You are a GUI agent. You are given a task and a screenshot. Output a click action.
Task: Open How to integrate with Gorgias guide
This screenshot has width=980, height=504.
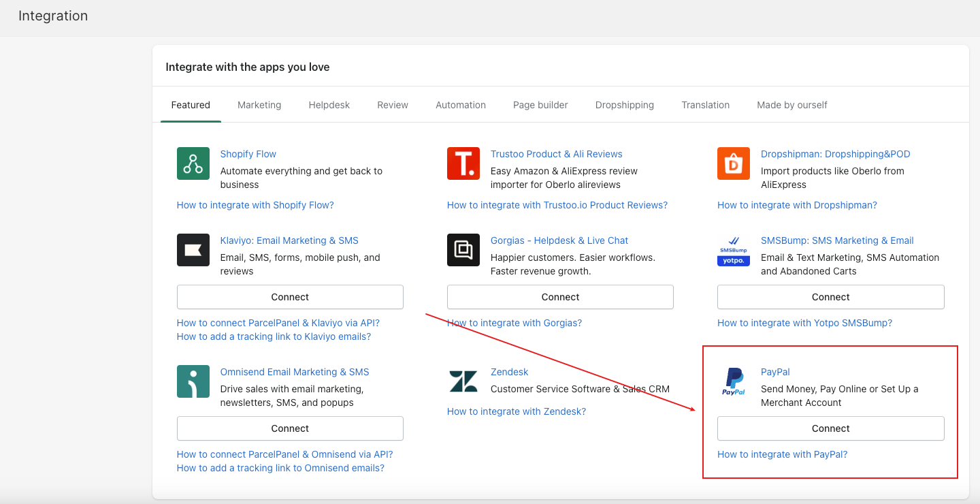(x=514, y=323)
